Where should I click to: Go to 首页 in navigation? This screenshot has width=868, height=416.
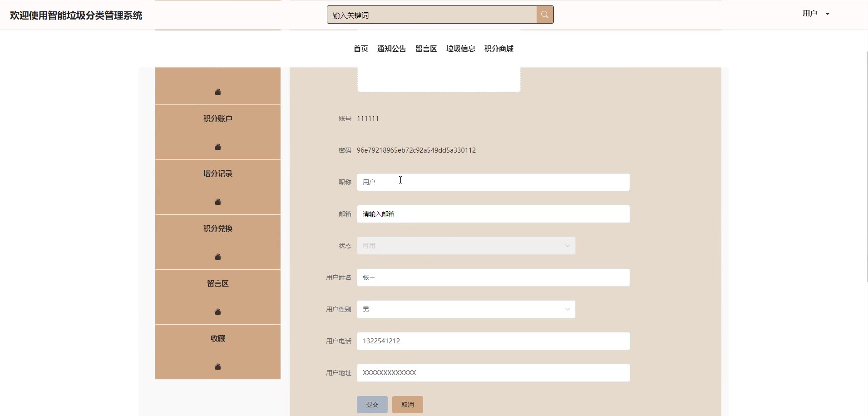click(361, 49)
